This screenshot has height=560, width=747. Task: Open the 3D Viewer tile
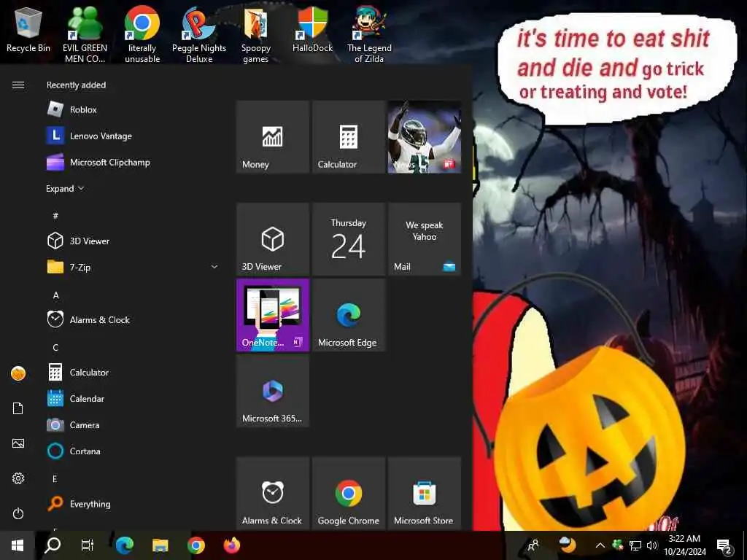click(273, 239)
